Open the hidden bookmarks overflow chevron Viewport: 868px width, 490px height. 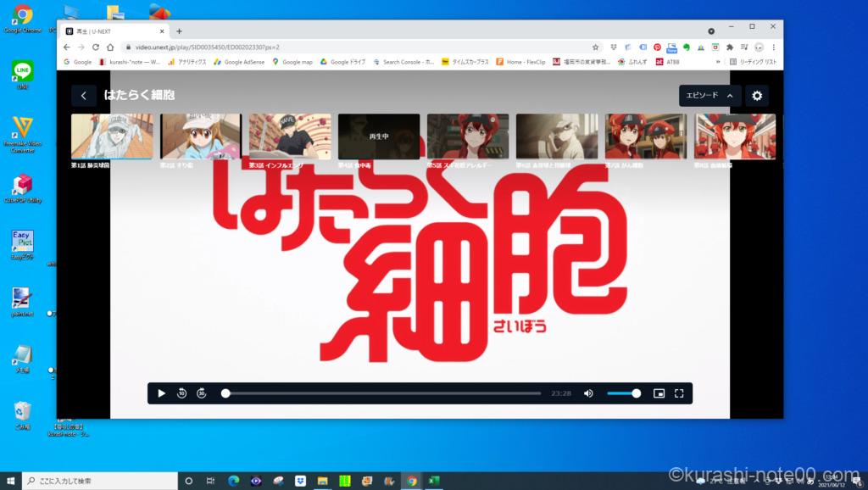pyautogui.click(x=718, y=62)
